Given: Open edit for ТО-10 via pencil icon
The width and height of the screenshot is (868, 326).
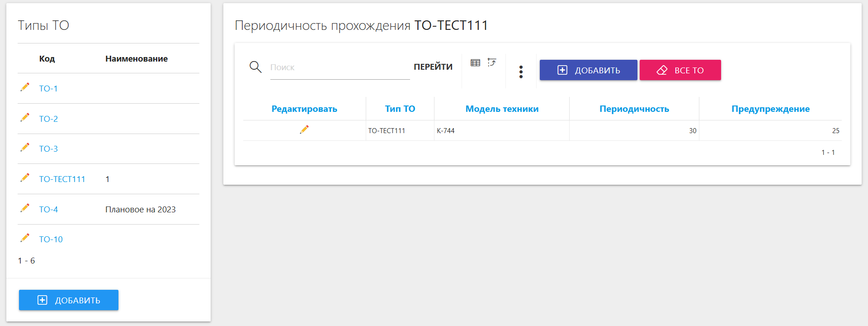Looking at the screenshot, I should click(x=25, y=238).
